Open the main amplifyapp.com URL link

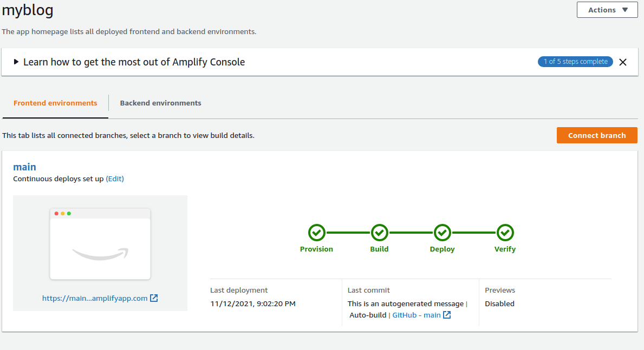pyautogui.click(x=95, y=298)
